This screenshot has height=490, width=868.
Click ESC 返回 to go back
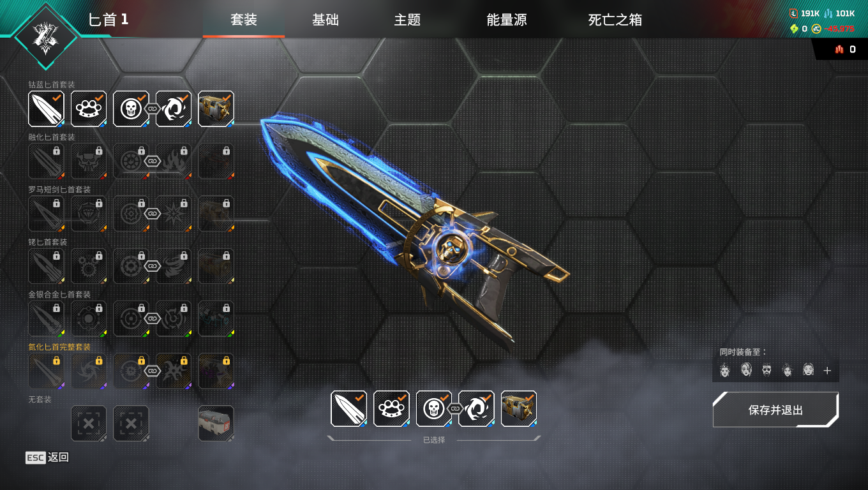47,457
